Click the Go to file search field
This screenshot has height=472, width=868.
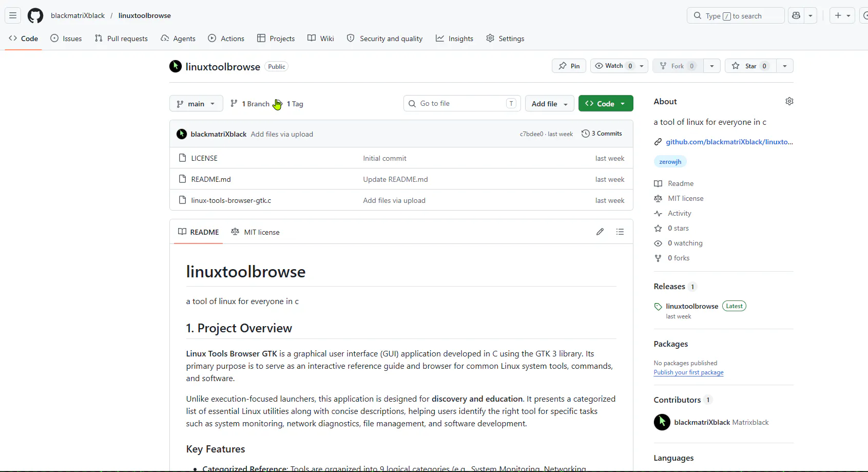[462, 103]
